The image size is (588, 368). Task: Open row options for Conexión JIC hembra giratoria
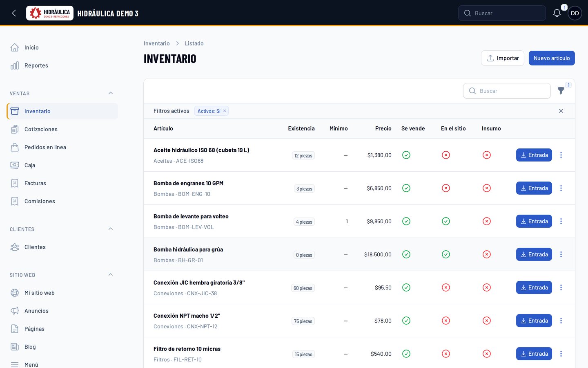click(x=561, y=287)
